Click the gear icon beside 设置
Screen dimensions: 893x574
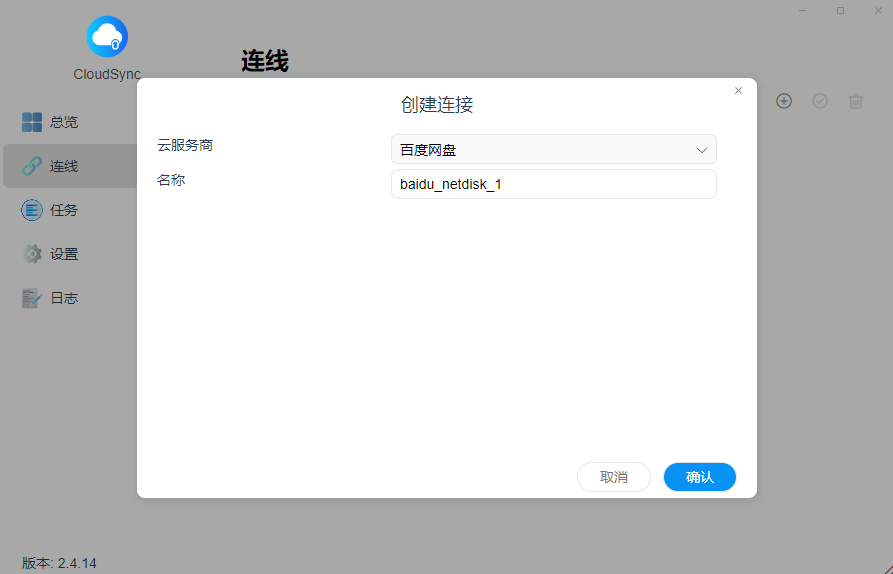click(x=32, y=254)
